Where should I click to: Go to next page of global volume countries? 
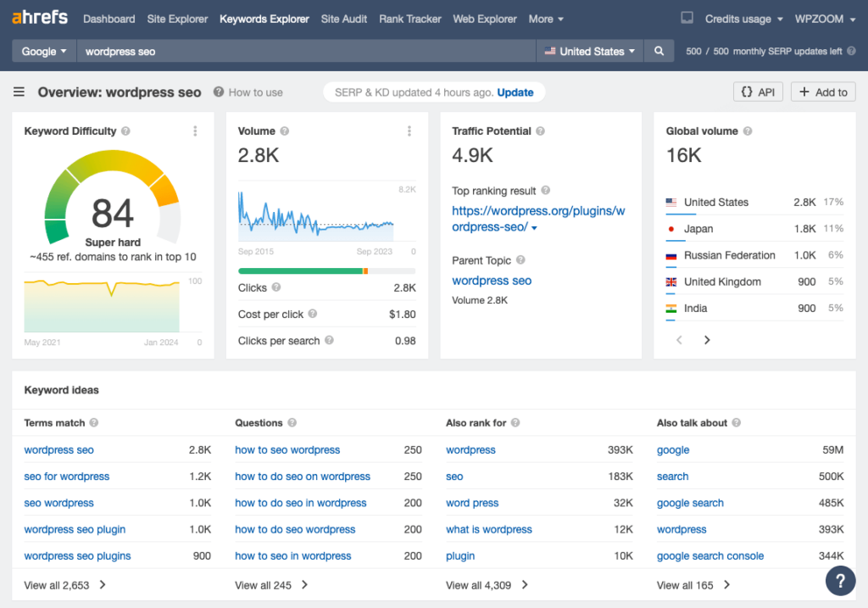coord(707,340)
